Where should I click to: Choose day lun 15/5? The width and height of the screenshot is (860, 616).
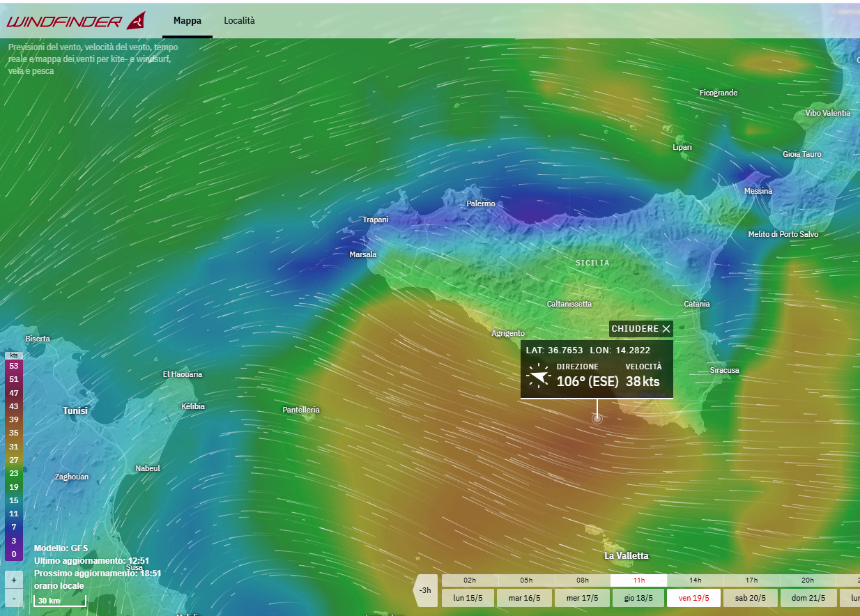point(468,598)
